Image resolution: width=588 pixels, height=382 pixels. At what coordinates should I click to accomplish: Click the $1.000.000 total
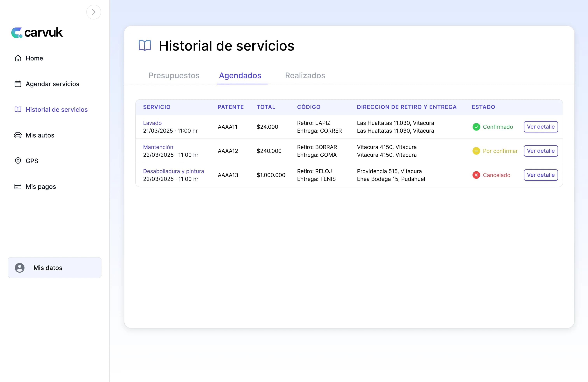271,175
